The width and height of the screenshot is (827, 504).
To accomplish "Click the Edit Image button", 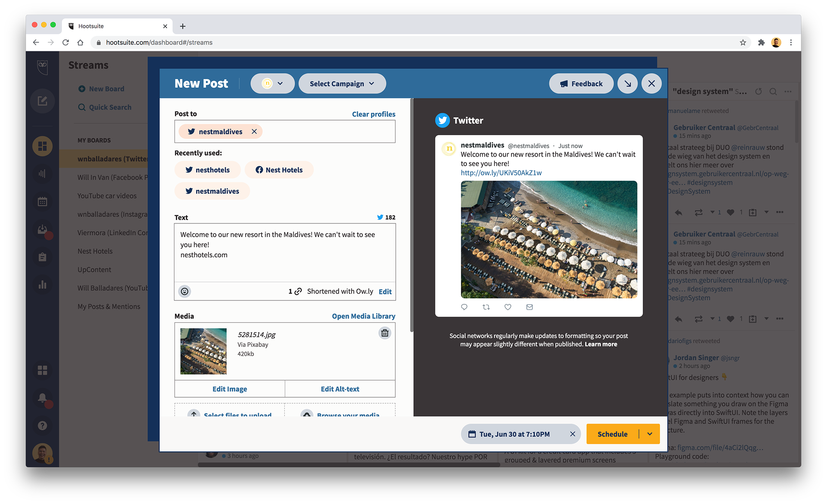I will pyautogui.click(x=230, y=389).
